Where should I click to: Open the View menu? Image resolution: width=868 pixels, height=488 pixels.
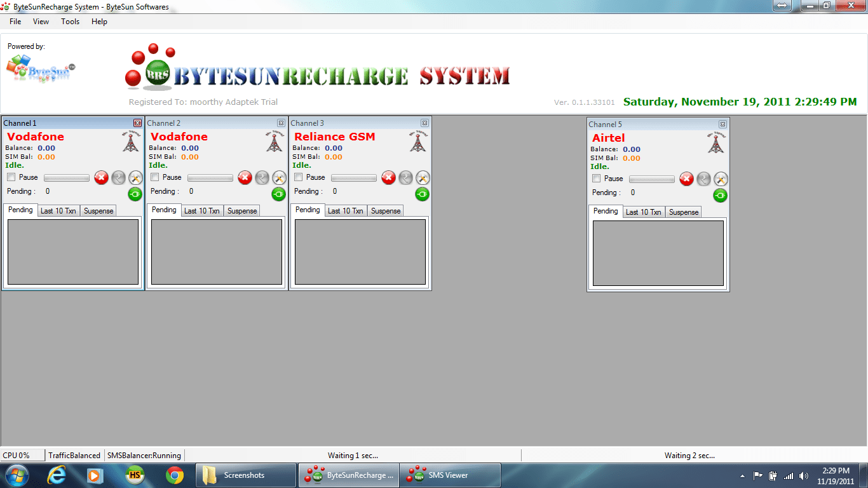(41, 22)
